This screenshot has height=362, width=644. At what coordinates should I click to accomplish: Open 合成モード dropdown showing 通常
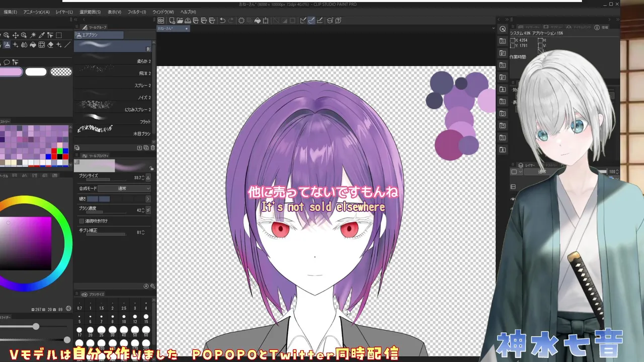(124, 189)
